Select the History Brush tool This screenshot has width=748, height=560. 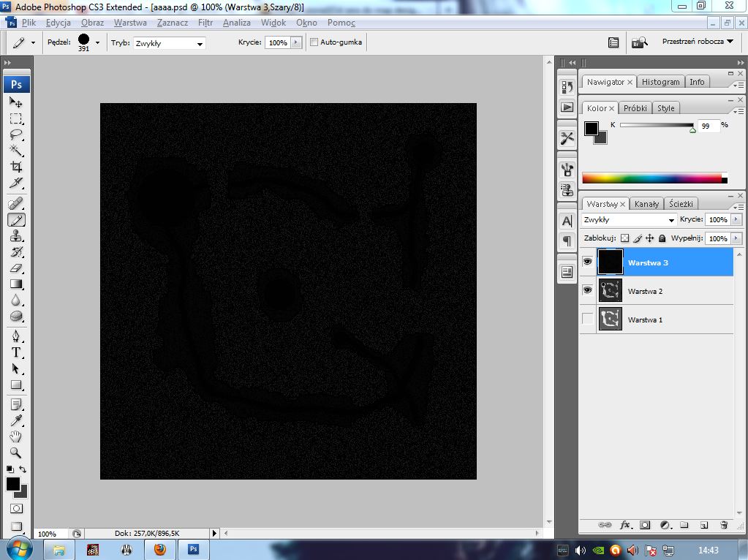(16, 252)
